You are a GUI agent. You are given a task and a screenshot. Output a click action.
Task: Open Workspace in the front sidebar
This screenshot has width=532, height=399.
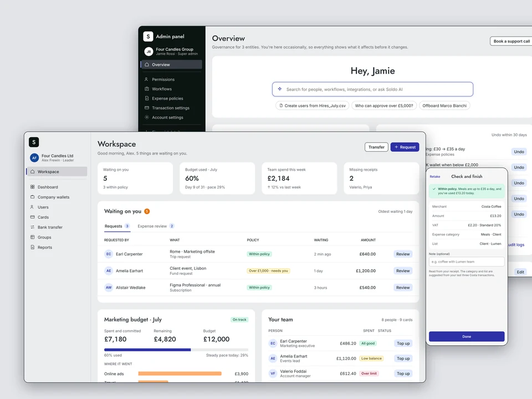click(57, 172)
